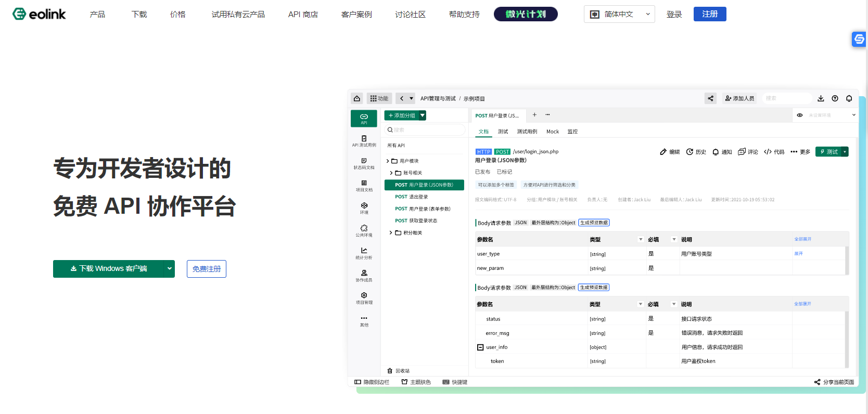Click the 微光计划 banner button
Screen dimensions: 868x414
(x=526, y=14)
